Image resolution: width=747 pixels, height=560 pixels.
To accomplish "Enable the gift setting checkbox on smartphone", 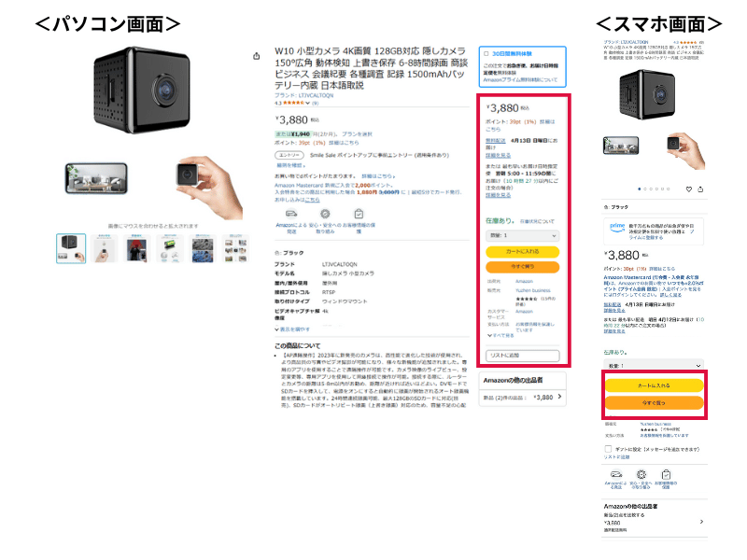I will coord(608,449).
